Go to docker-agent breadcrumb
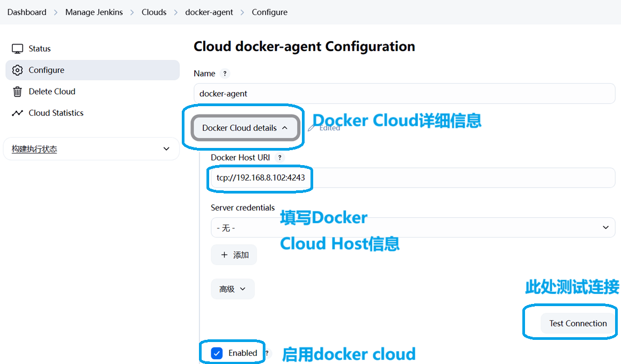Image resolution: width=621 pixels, height=364 pixels. [x=209, y=12]
